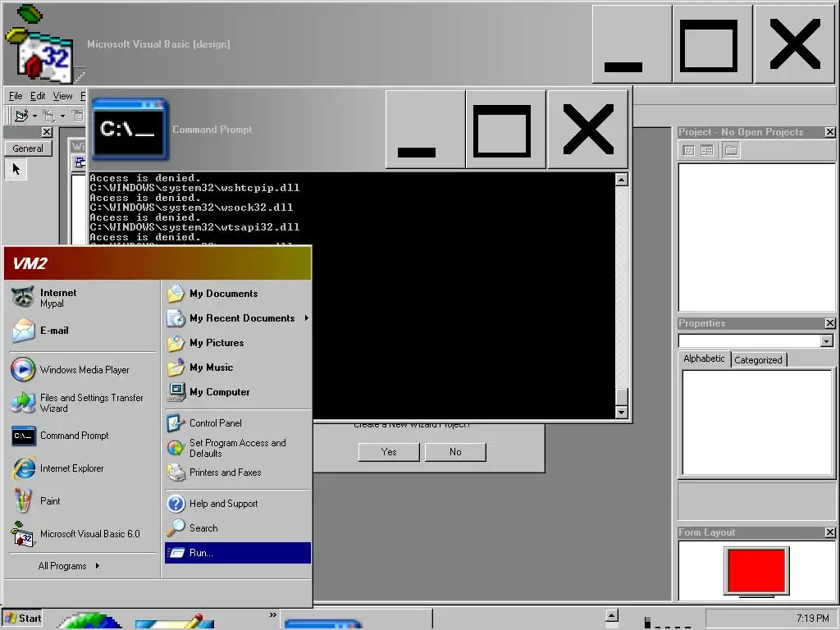
Task: Click Yes in the wizard dialog
Action: click(389, 452)
